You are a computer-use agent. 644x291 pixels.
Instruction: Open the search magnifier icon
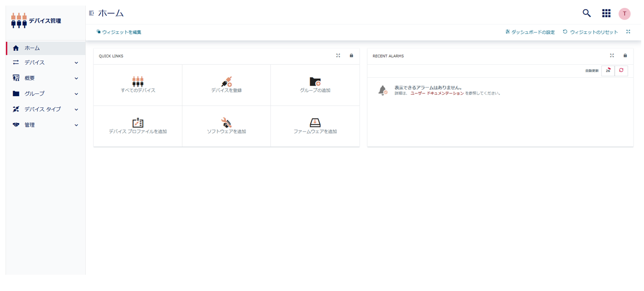point(587,13)
